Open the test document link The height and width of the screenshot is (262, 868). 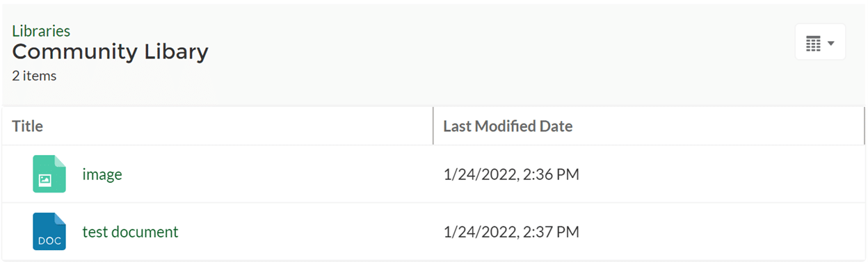(130, 231)
